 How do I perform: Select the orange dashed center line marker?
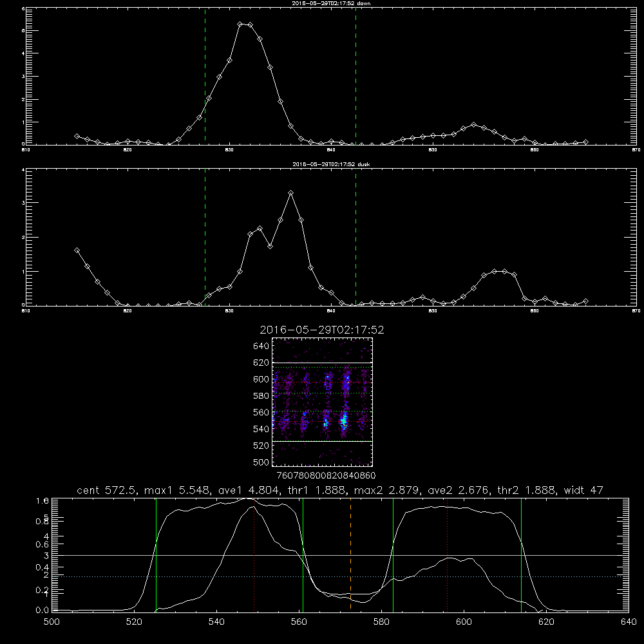pos(350,554)
